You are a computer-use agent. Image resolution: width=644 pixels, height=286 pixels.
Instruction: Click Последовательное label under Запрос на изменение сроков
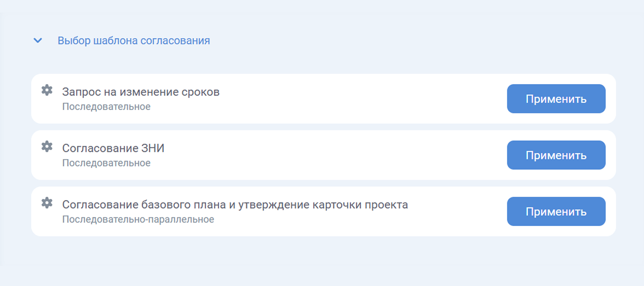106,107
